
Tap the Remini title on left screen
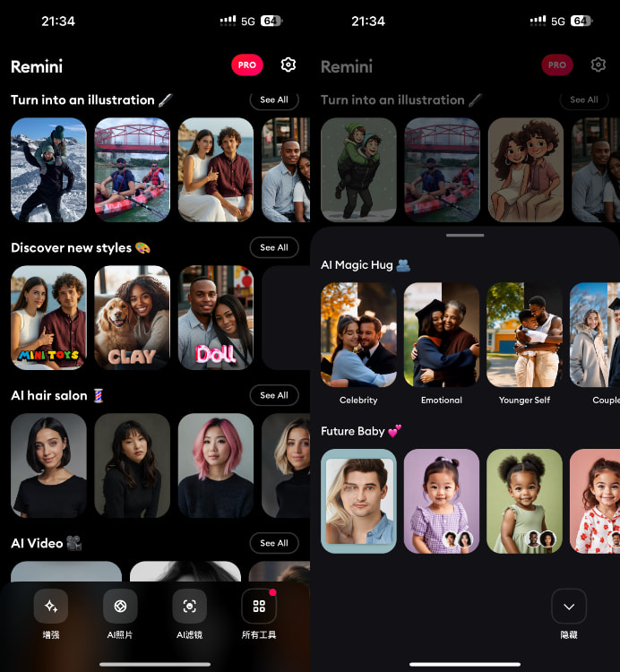[x=37, y=66]
